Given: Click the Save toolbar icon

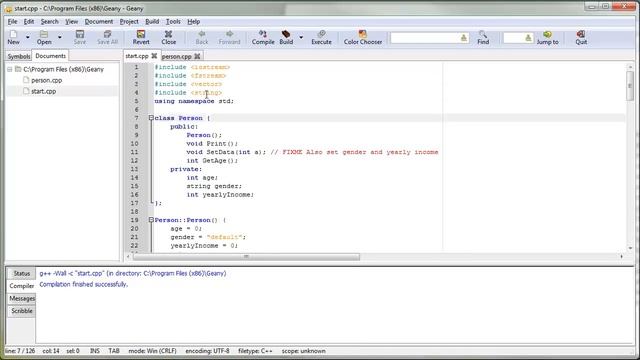Looking at the screenshot, I should click(80, 37).
